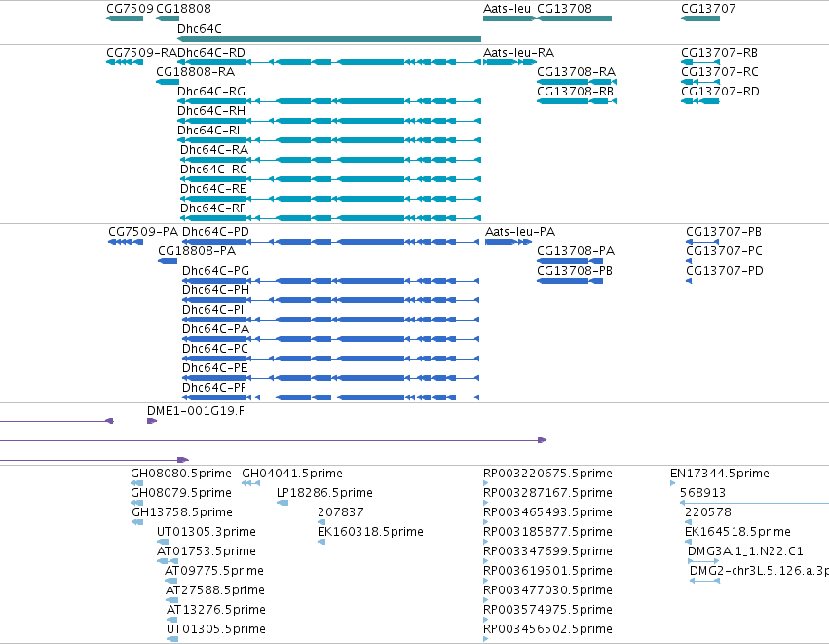The height and width of the screenshot is (644, 829).
Task: Click the CG18808-RA transcript label
Action: (195, 72)
